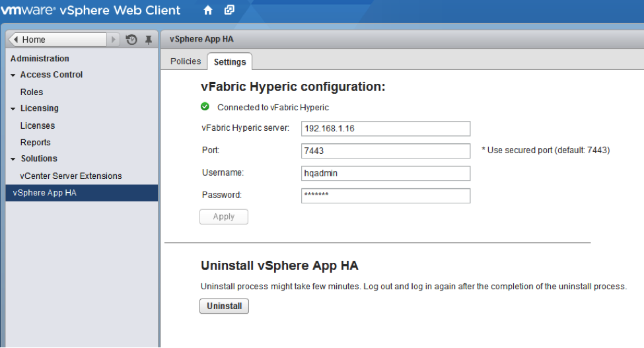
Task: Click the vFabric Hyperic server field
Action: click(x=386, y=129)
